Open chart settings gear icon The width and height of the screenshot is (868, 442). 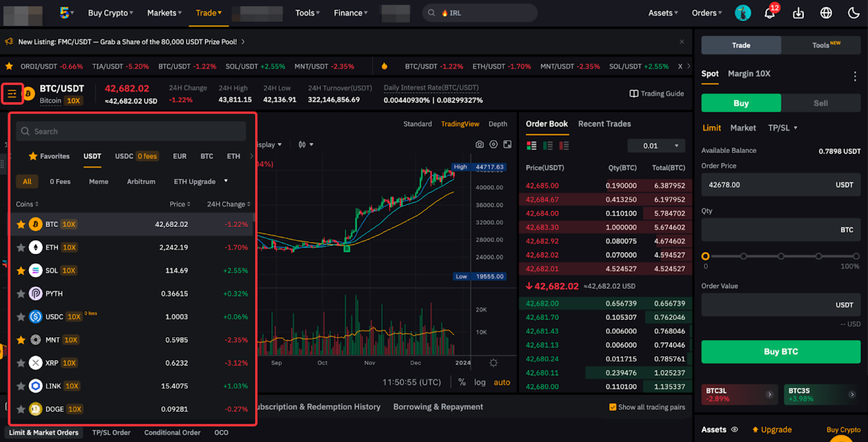tap(493, 363)
